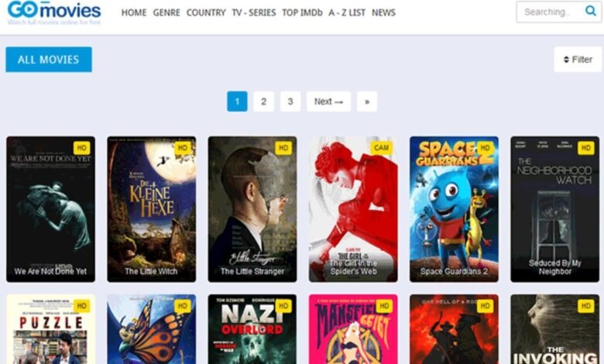
Task: Click CAM badge on Spider's Web poster
Action: point(381,148)
